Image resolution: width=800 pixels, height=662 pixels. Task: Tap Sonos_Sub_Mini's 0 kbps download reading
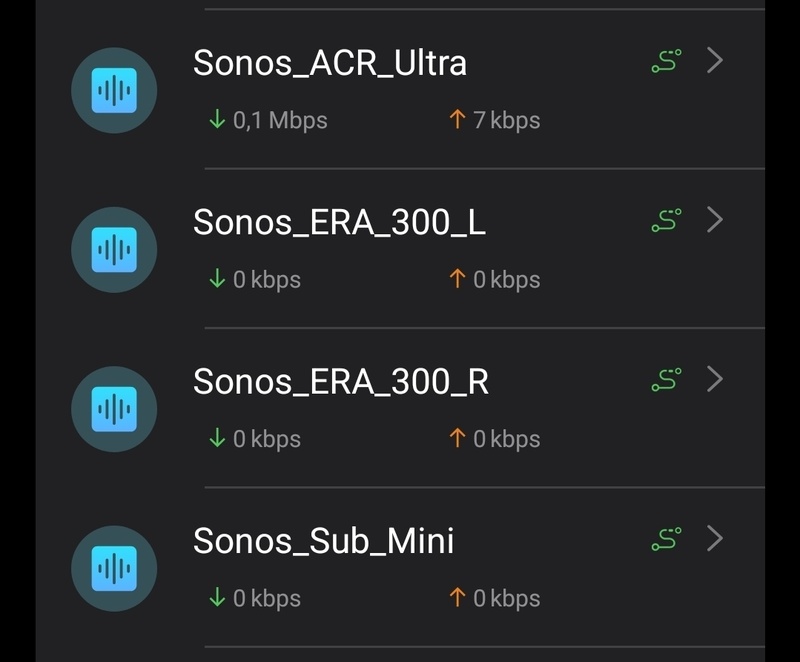(255, 599)
